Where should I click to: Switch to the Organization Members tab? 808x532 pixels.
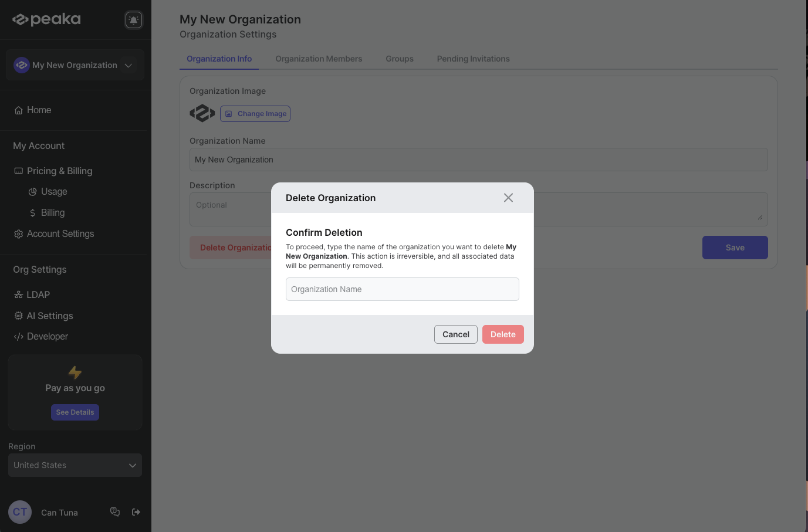(x=319, y=59)
